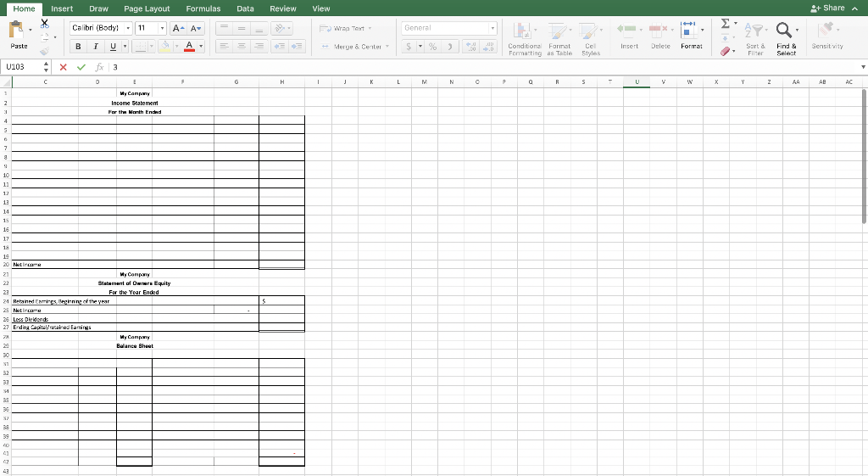Center text horizontally

pyautogui.click(x=242, y=47)
